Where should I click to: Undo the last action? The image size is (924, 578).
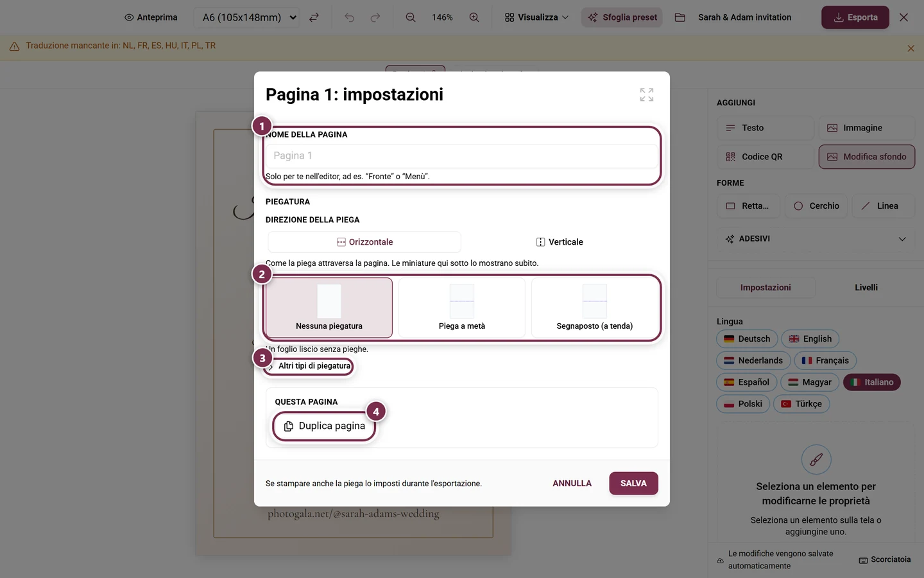pyautogui.click(x=349, y=17)
